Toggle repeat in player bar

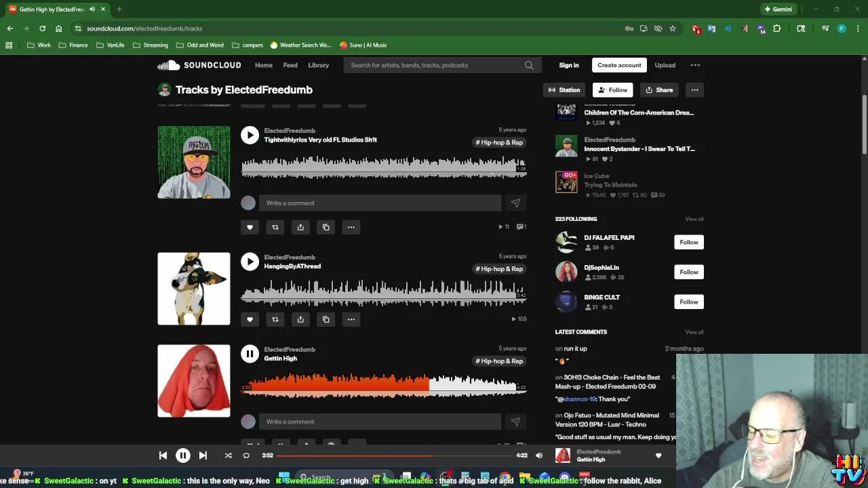point(246,455)
